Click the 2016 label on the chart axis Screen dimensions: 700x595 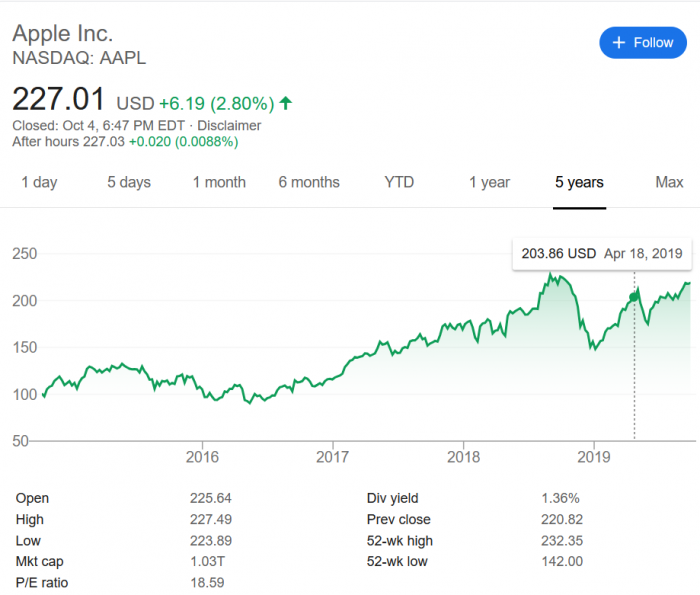click(x=201, y=457)
